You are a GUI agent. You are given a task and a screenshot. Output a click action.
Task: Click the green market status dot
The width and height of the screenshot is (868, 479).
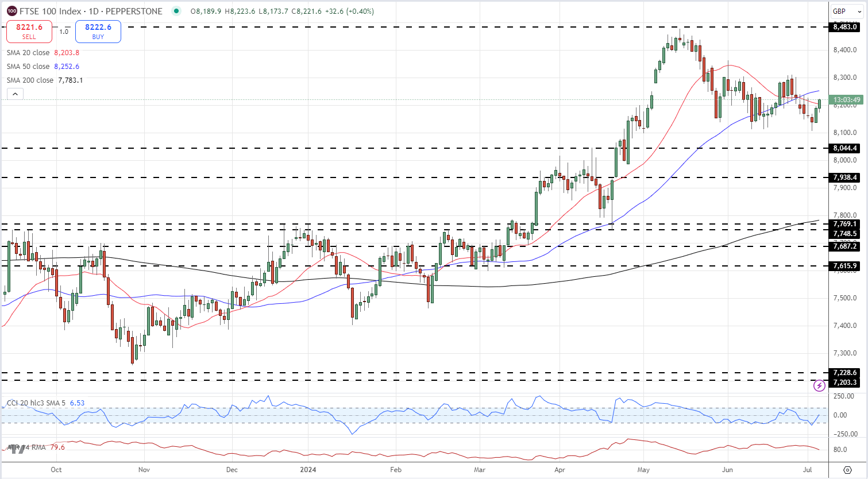pos(176,11)
